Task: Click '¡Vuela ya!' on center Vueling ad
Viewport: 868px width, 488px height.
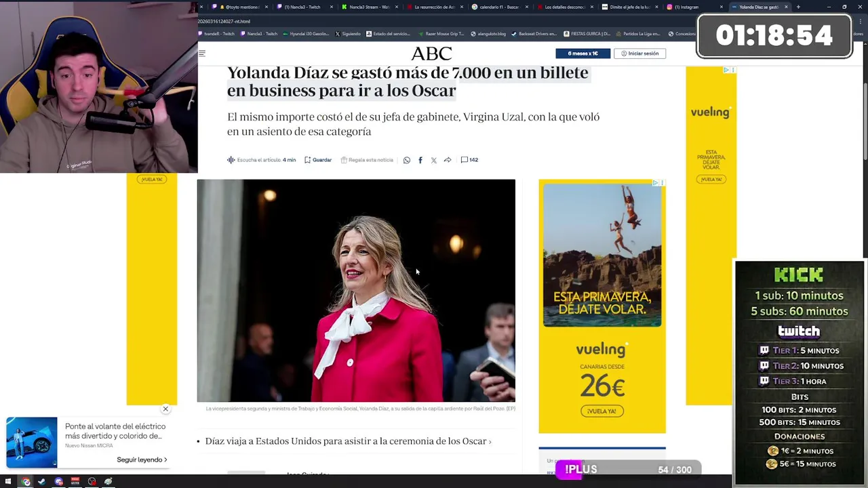Action: tap(602, 411)
